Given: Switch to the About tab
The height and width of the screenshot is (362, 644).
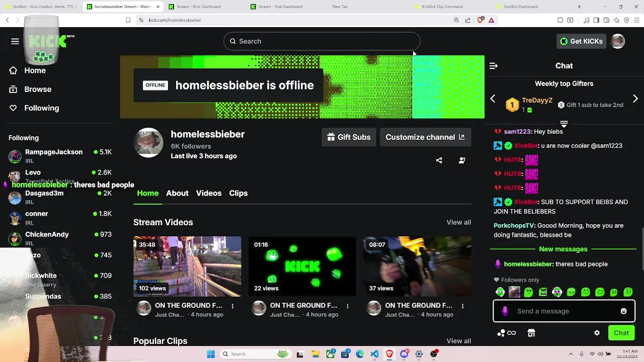Looking at the screenshot, I should [177, 193].
